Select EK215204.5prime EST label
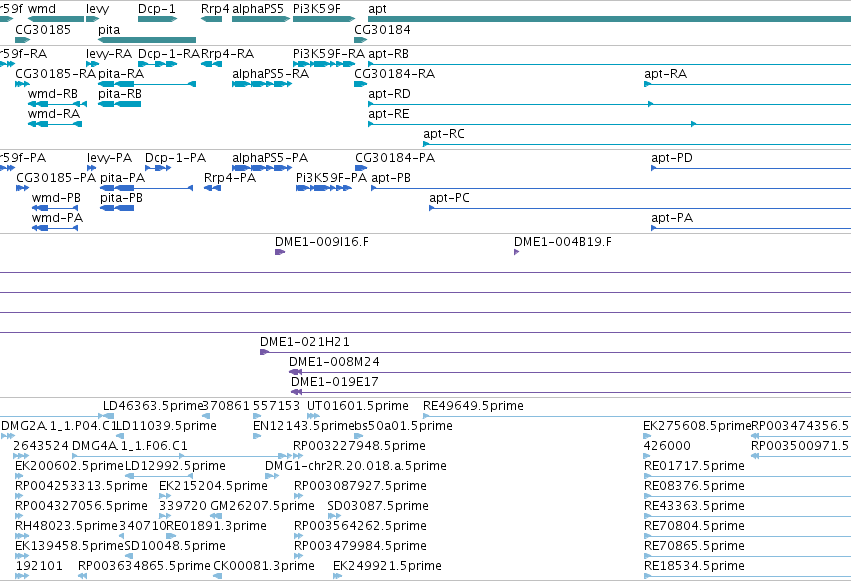The width and height of the screenshot is (851, 581). pos(213,486)
